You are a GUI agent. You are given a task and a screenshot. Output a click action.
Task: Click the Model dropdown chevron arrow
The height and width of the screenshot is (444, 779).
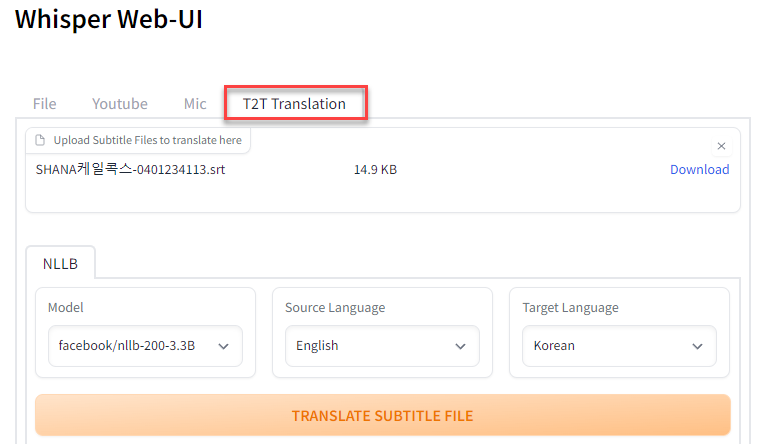[x=223, y=346]
